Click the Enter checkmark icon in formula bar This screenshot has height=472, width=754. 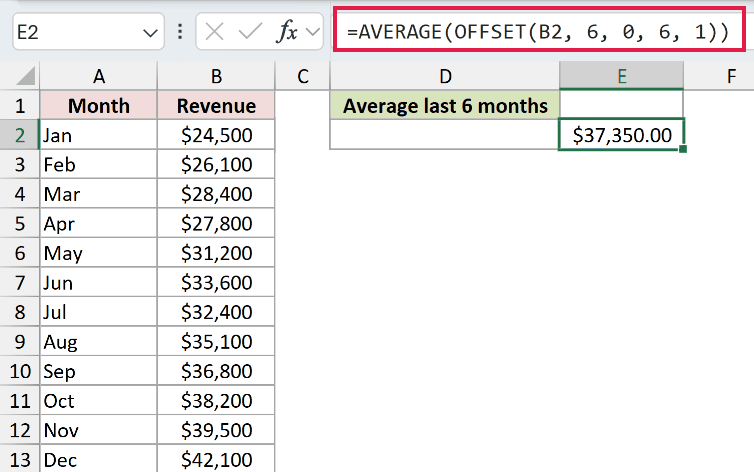point(250,32)
